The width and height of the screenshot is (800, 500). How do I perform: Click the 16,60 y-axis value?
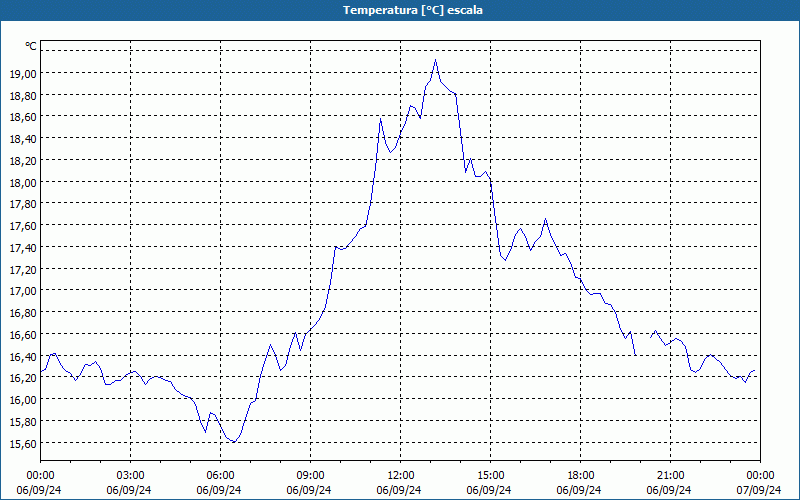(x=23, y=334)
